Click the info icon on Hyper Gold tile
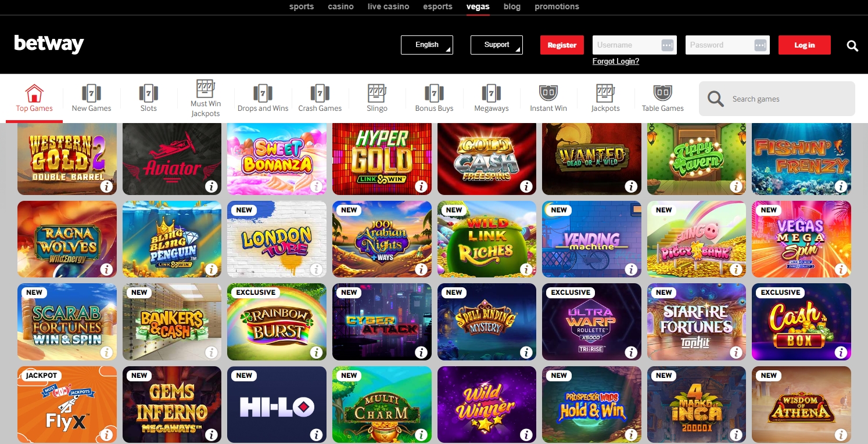 tap(421, 187)
